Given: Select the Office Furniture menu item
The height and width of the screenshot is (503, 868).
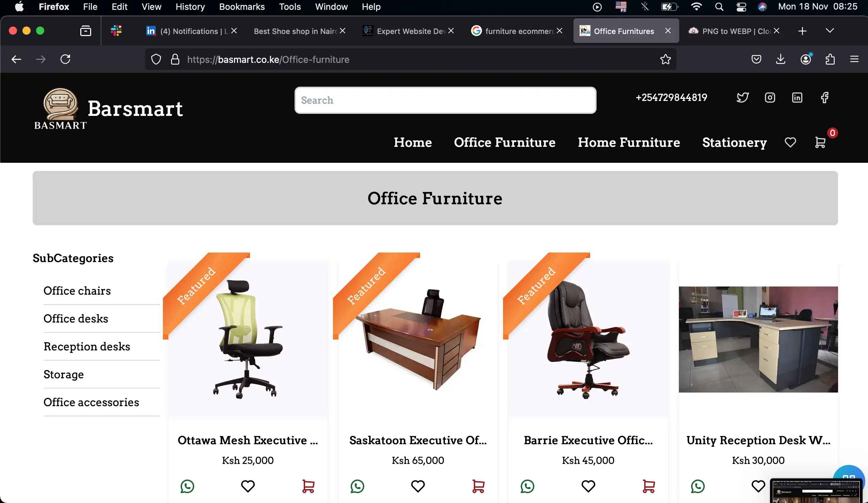Looking at the screenshot, I should (505, 142).
